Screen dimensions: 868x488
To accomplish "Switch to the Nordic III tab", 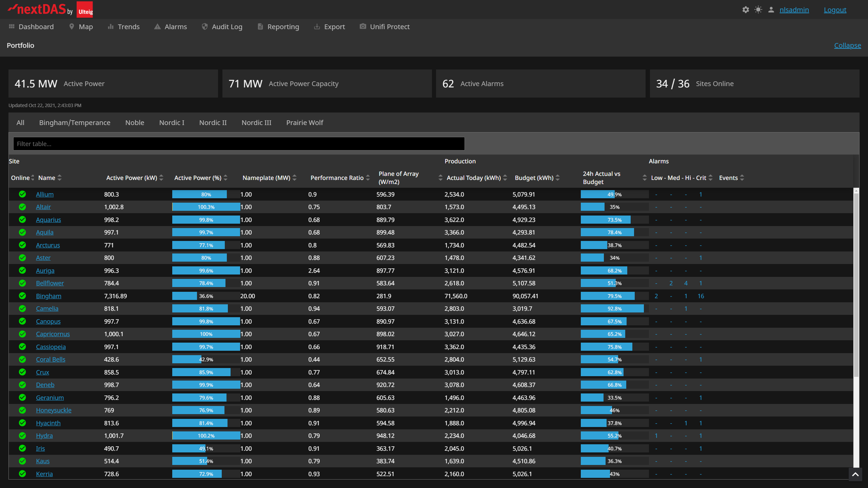I will (256, 123).
